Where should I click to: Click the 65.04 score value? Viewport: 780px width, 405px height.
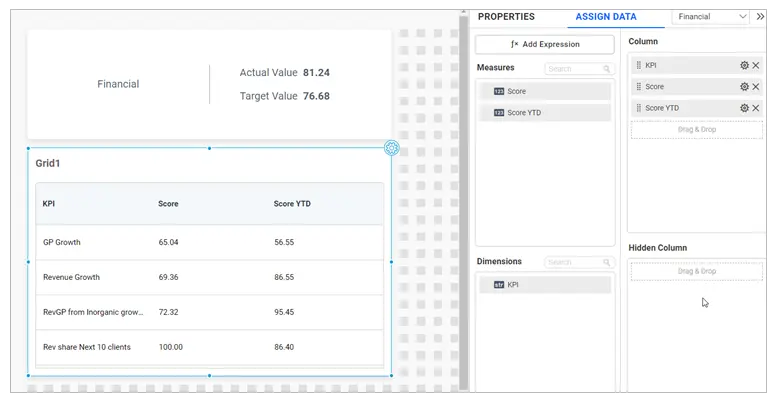[168, 242]
